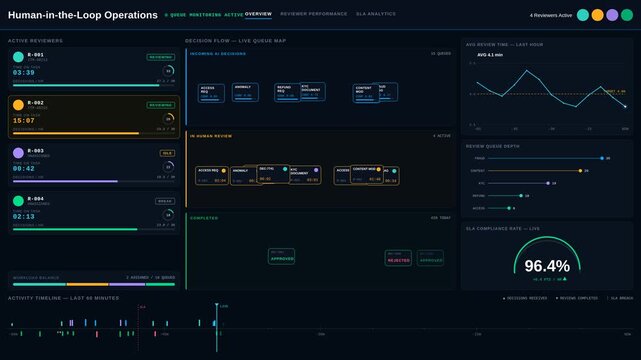Click teal reviewer dot on in-review card
The image size is (641, 360).
(285, 169)
